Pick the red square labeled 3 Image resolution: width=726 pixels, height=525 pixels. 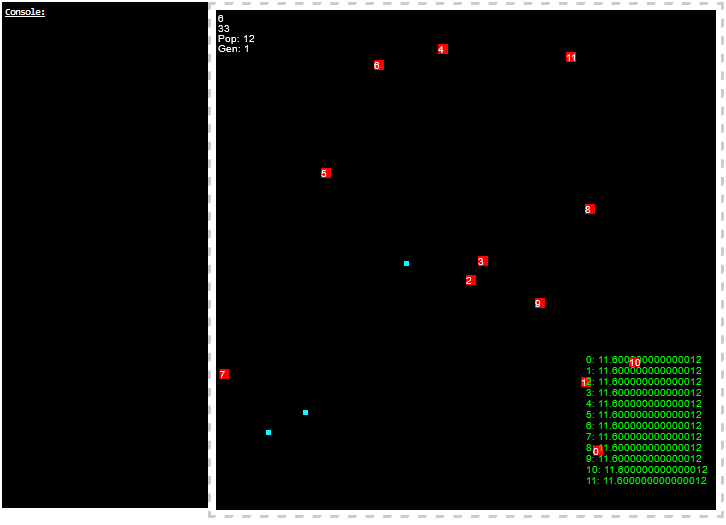pos(482,261)
